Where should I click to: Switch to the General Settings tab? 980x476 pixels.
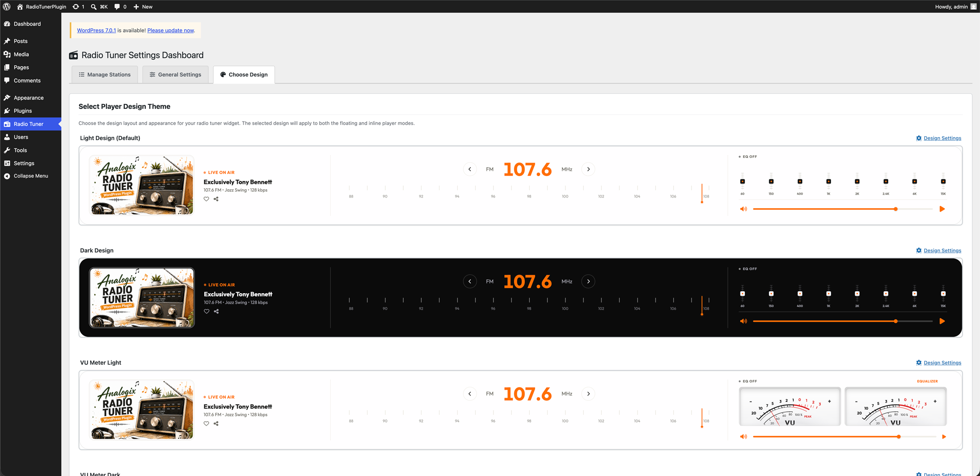click(175, 75)
